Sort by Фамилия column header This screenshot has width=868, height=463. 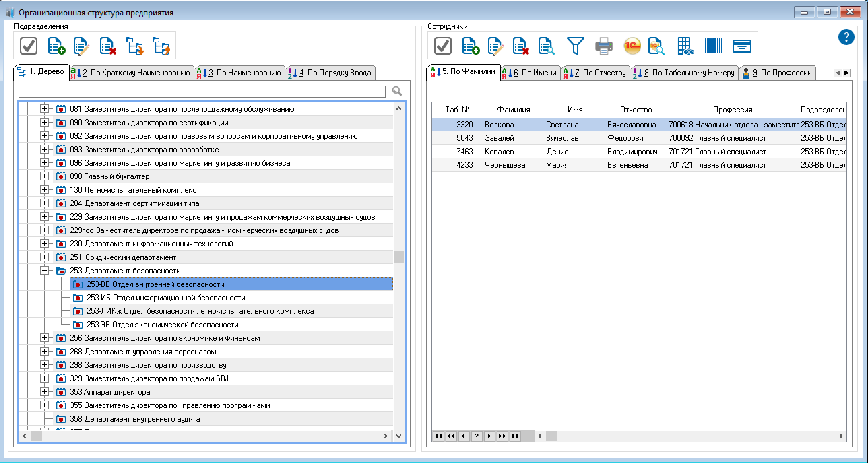coord(513,110)
